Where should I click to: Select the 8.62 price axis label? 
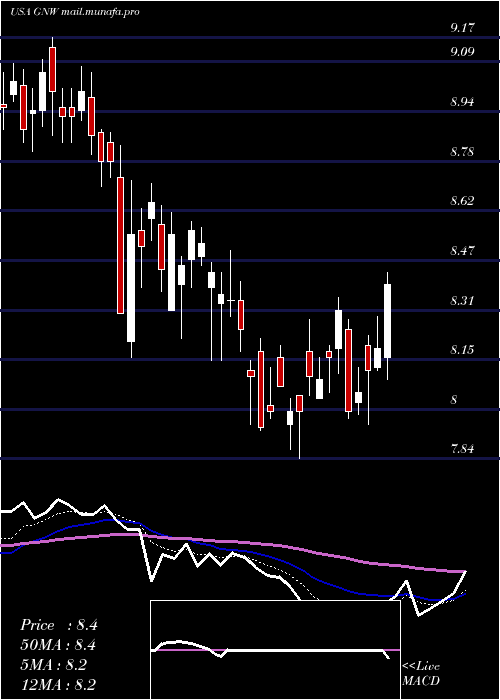(x=462, y=200)
